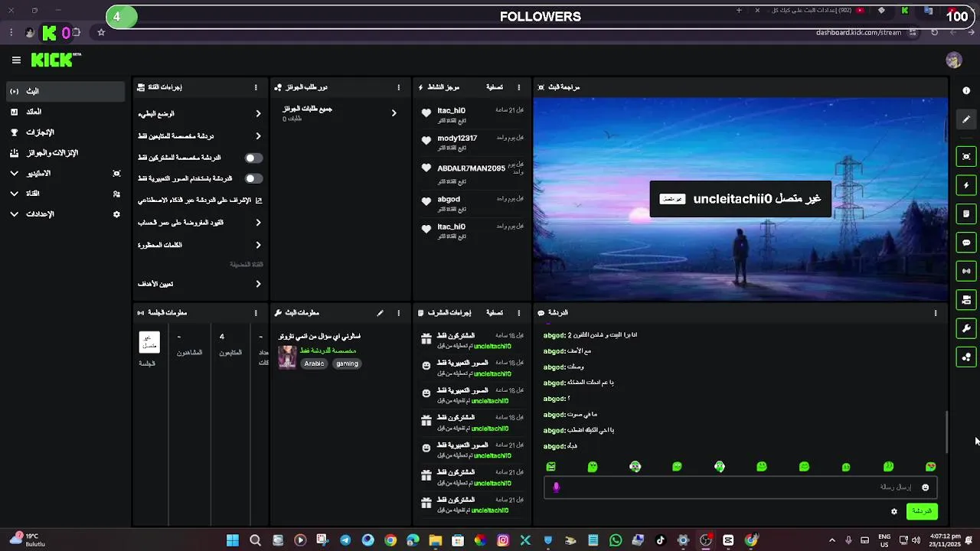Open the الوضع البطيء slow mode row chevron
This screenshot has height=551, width=980.
click(x=258, y=113)
